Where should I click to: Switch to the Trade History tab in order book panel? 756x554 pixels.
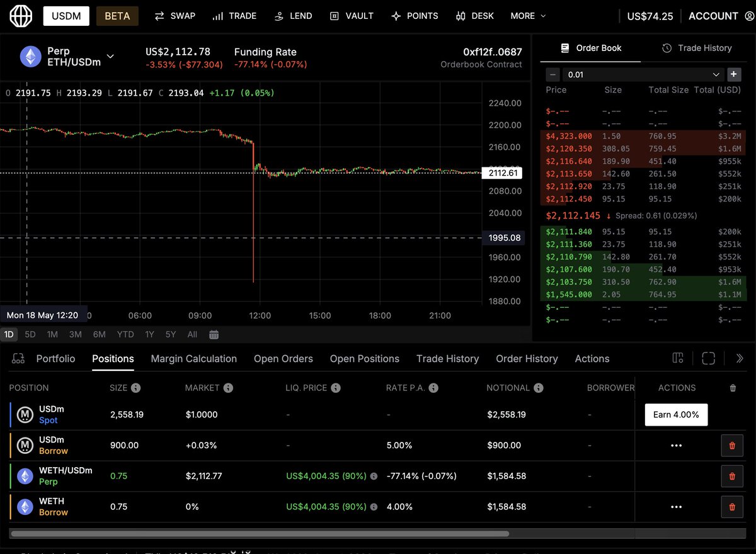[697, 48]
